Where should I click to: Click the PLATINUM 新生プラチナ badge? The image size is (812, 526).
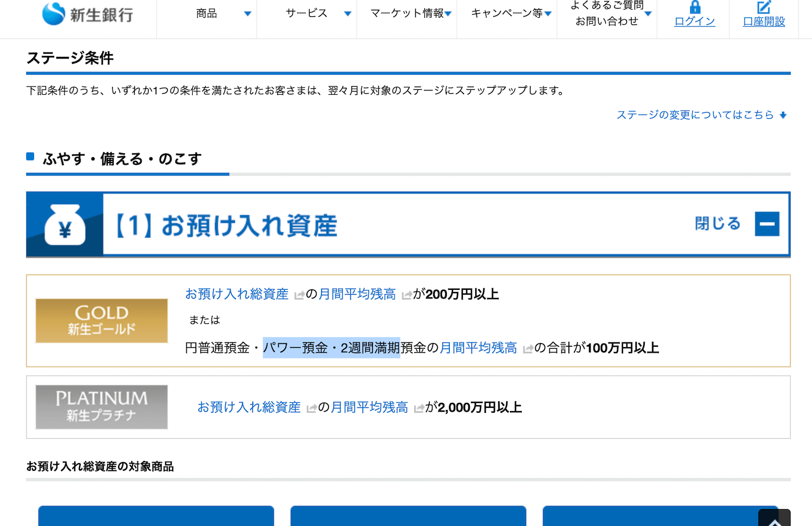(102, 407)
